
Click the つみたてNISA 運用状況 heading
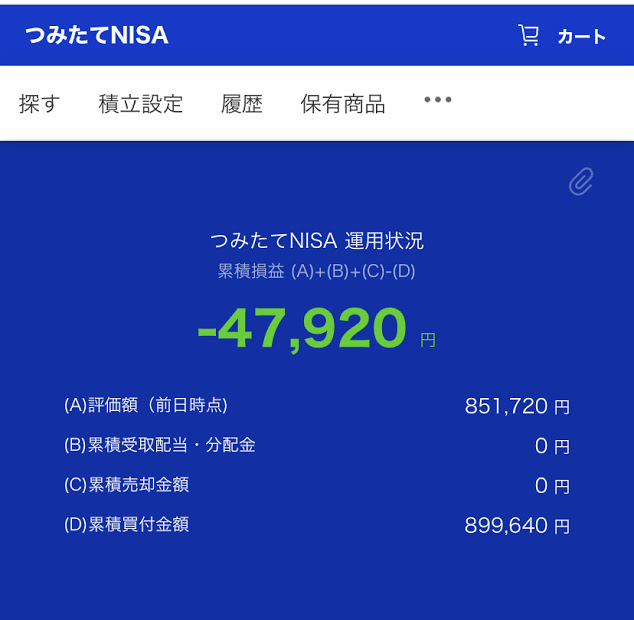coord(317,241)
